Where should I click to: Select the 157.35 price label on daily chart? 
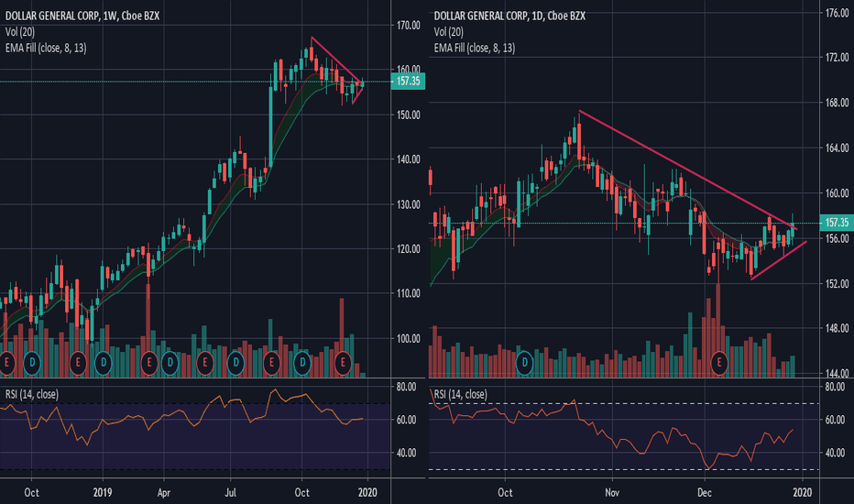[837, 223]
